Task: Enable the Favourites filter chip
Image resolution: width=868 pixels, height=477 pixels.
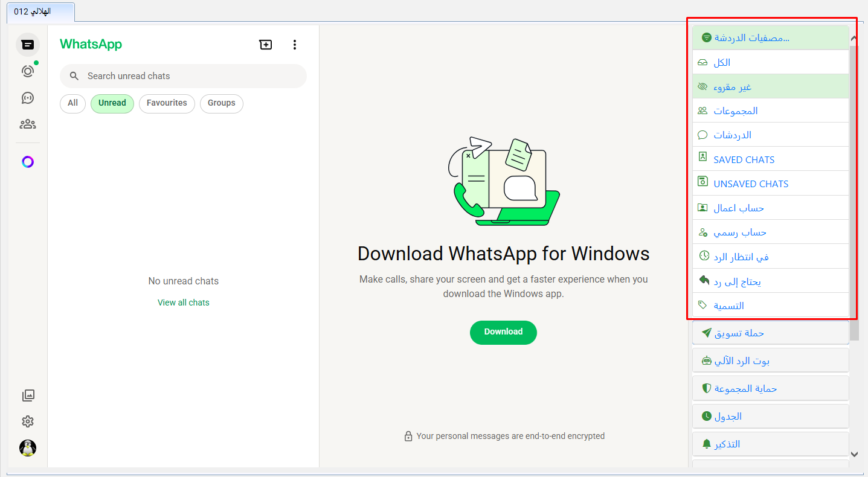Action: [167, 103]
